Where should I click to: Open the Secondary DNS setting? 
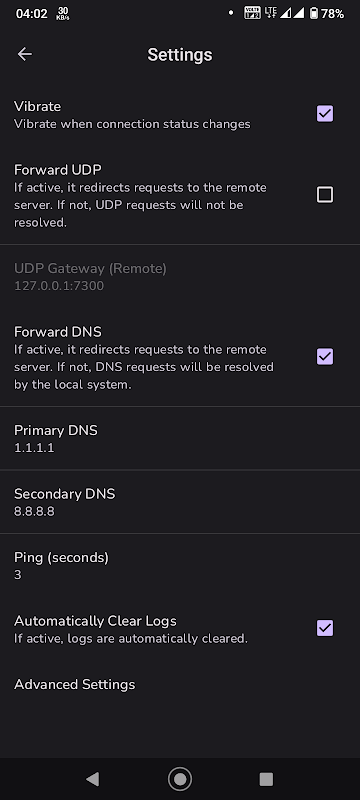point(180,502)
